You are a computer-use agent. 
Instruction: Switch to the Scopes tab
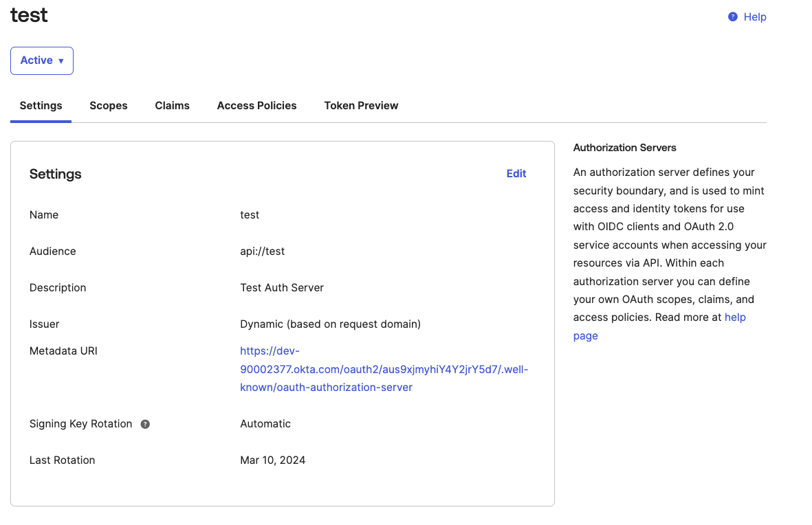(108, 105)
